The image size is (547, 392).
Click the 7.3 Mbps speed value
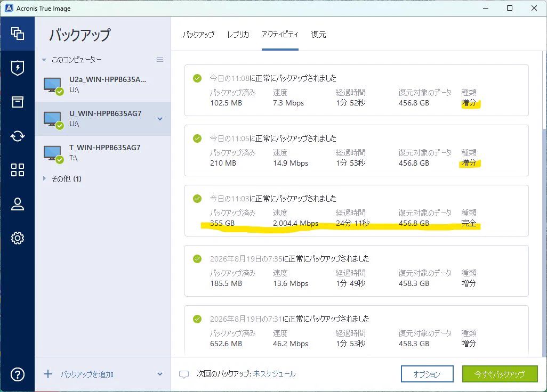(x=288, y=103)
